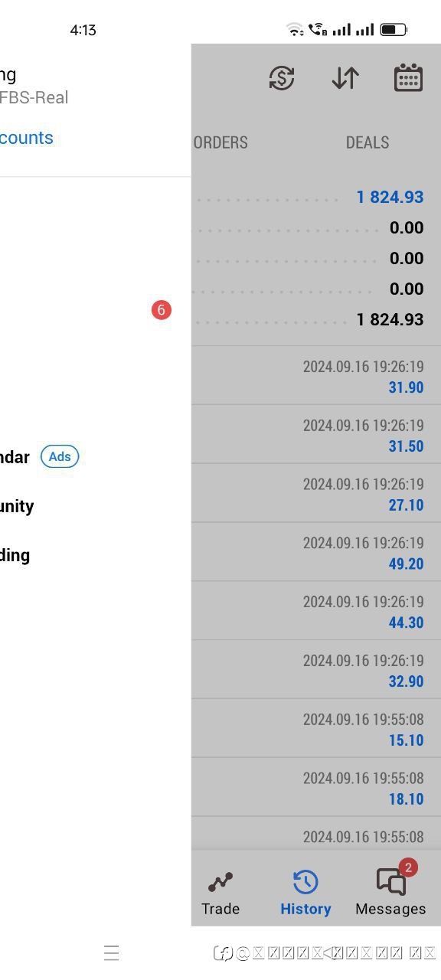Select the deal with profit 49.20
Screen dimensions: 441x980
tap(316, 552)
